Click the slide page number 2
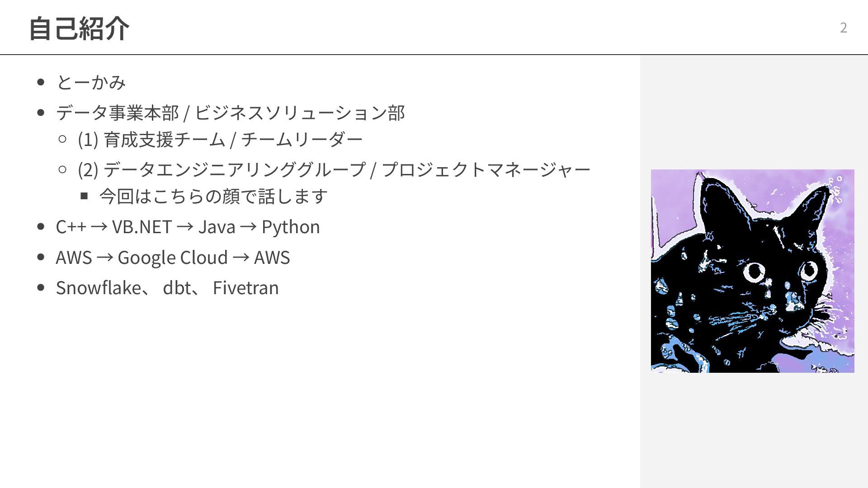Viewport: 868px width, 488px height. 843,28
